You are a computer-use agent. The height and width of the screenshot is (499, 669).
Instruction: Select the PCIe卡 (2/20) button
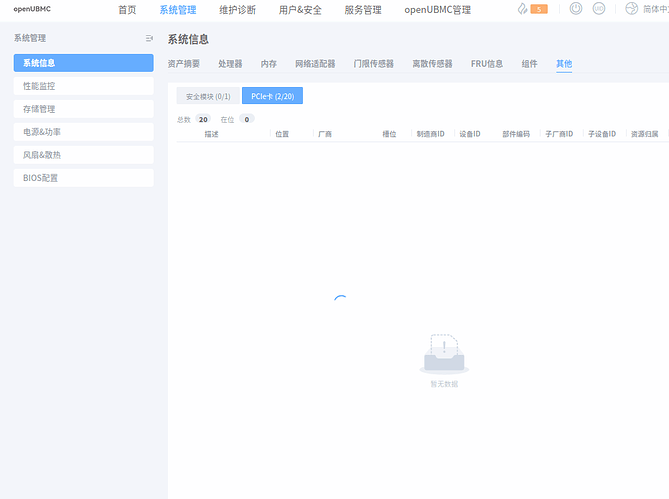[x=272, y=96]
